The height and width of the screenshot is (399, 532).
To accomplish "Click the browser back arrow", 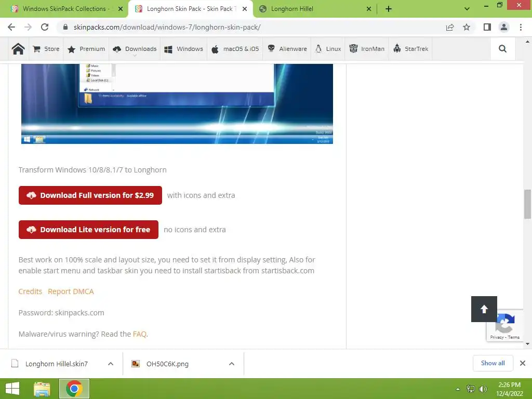I will coord(11,27).
